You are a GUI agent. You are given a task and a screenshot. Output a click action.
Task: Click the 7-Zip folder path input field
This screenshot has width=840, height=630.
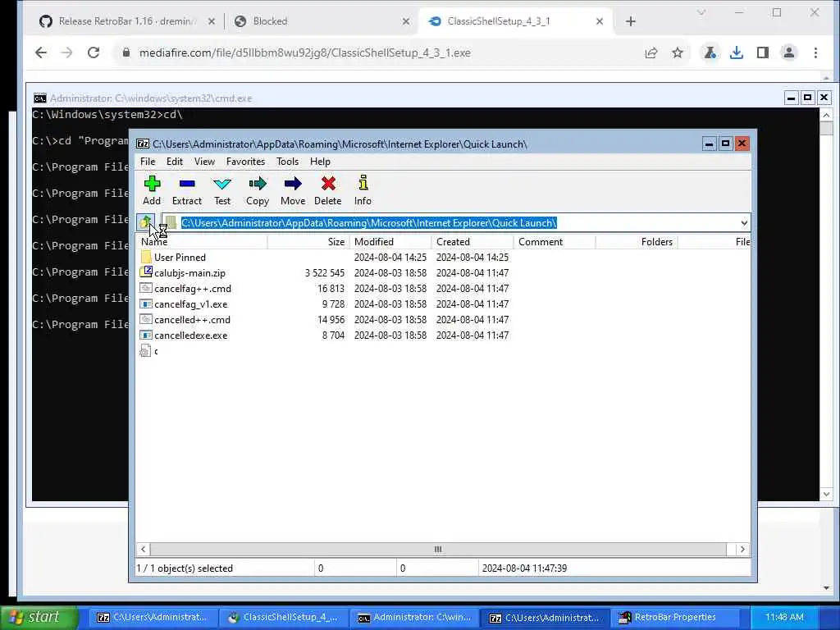(x=455, y=223)
